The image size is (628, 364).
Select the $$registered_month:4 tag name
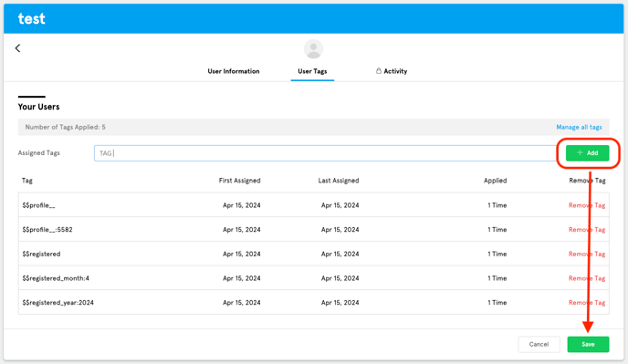tap(56, 278)
